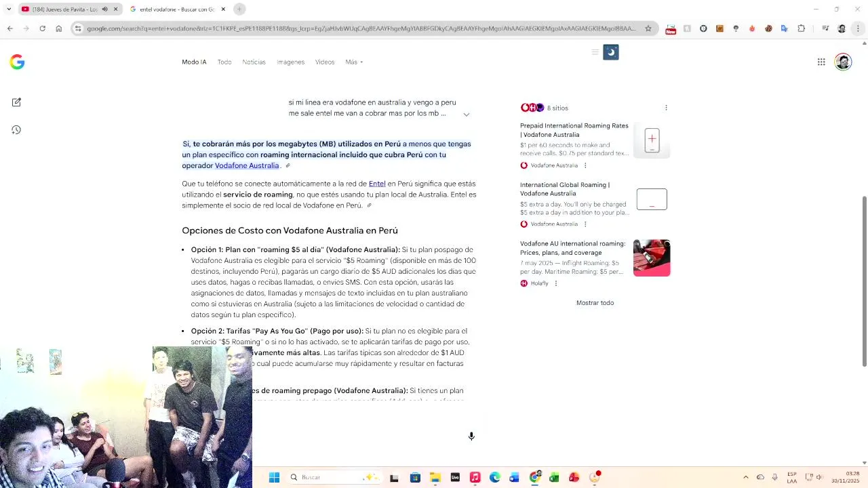This screenshot has width=868, height=488.
Task: Open the flame extension icon
Action: (x=752, y=28)
